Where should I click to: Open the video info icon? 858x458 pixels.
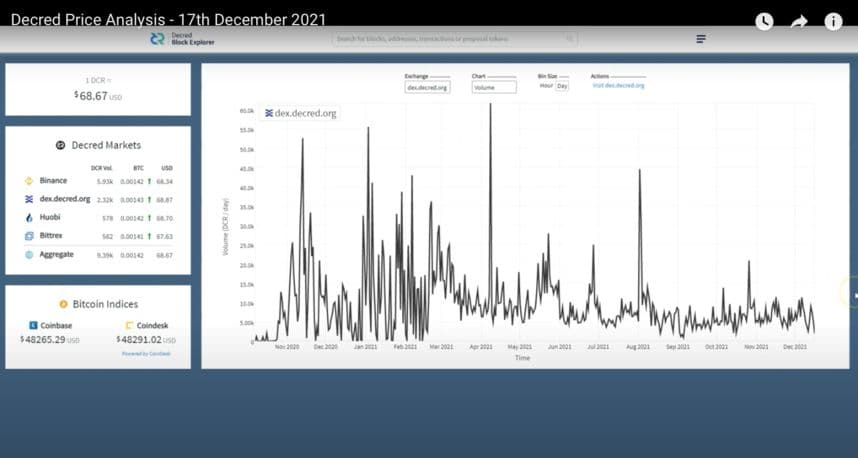[x=833, y=21]
